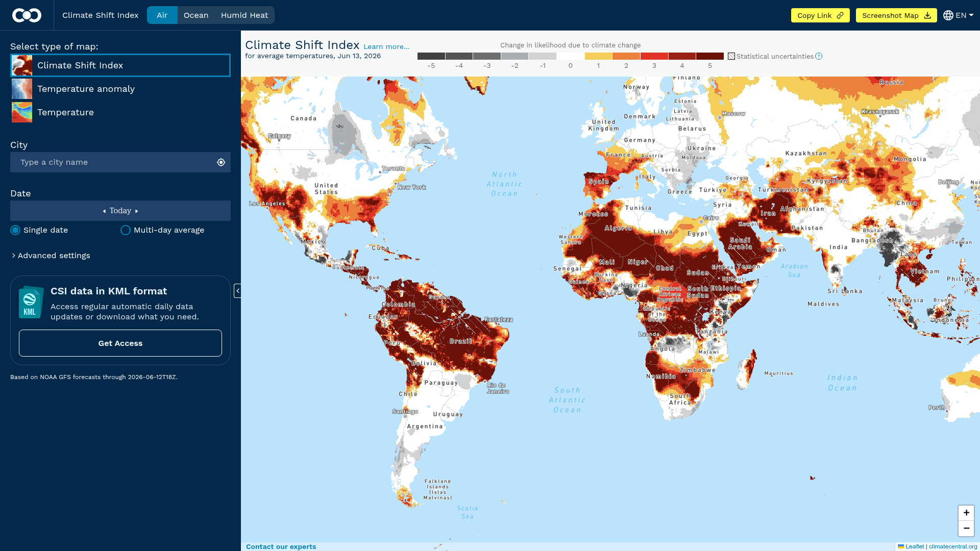Collapse the sidebar panel arrow
This screenshot has width=980, height=551.
(x=237, y=291)
